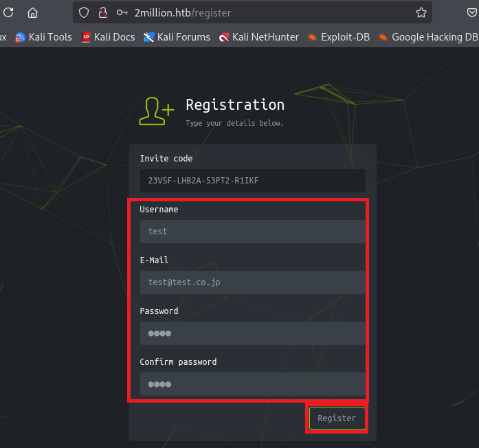
Task: Go to the browser home page
Action: coord(32,12)
